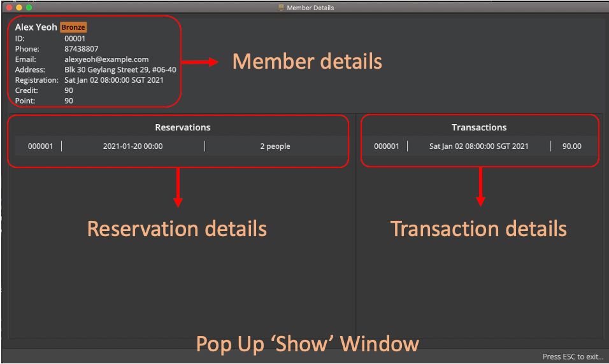609x364 pixels.
Task: Click reservation date 2021-01-20 00:00
Action: tap(133, 146)
